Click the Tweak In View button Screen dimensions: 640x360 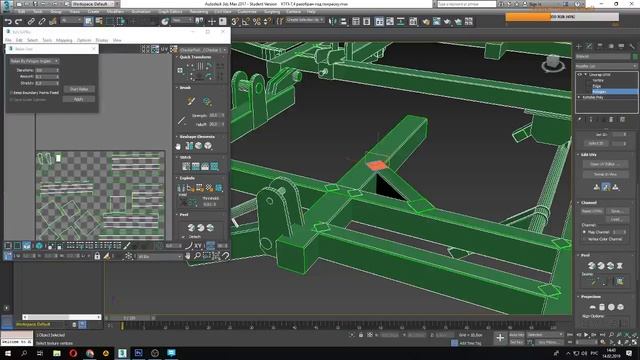click(605, 174)
